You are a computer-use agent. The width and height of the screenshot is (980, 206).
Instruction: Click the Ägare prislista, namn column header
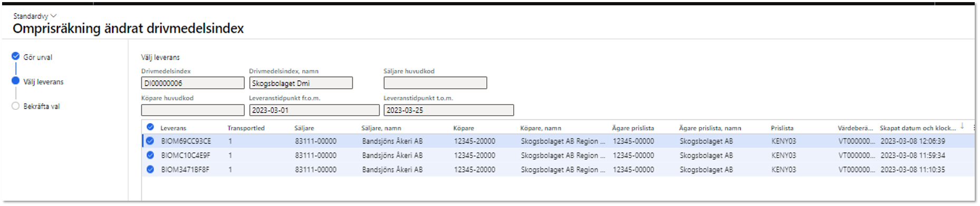tap(710, 128)
